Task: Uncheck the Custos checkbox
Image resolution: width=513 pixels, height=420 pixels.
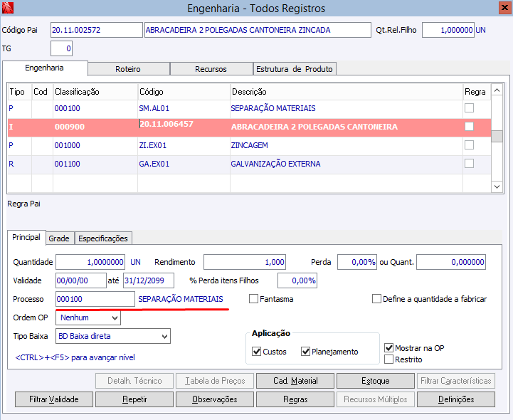Action: 256,351
